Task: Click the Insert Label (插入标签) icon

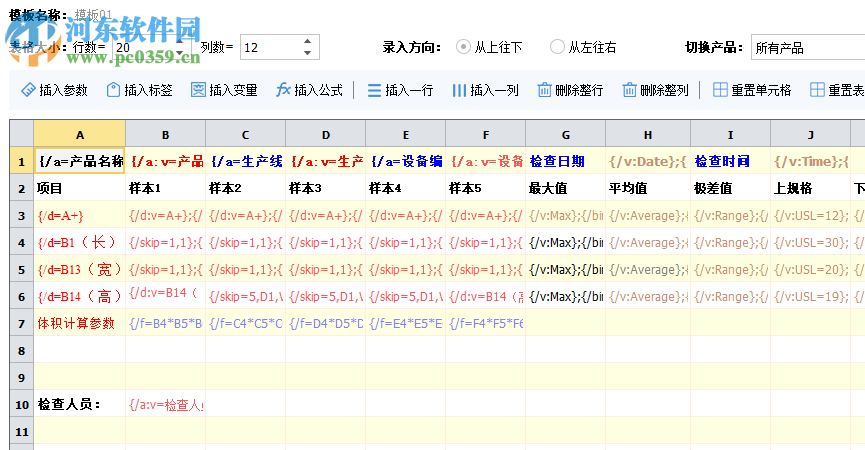Action: pos(113,90)
